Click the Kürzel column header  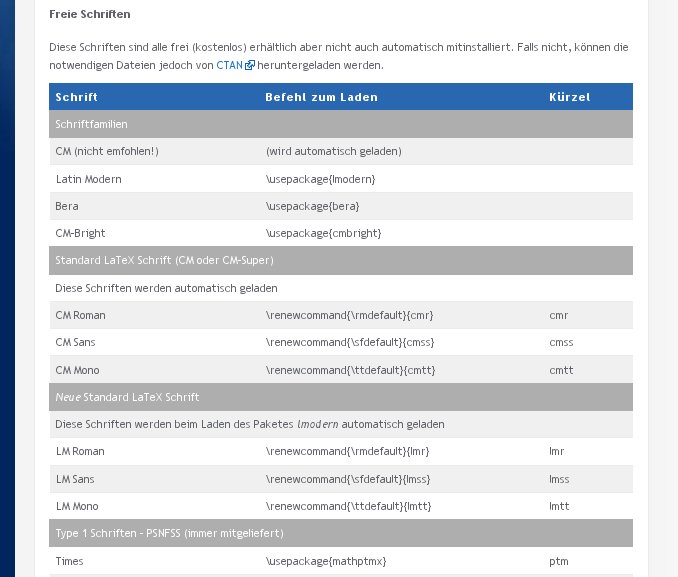pyautogui.click(x=569, y=97)
